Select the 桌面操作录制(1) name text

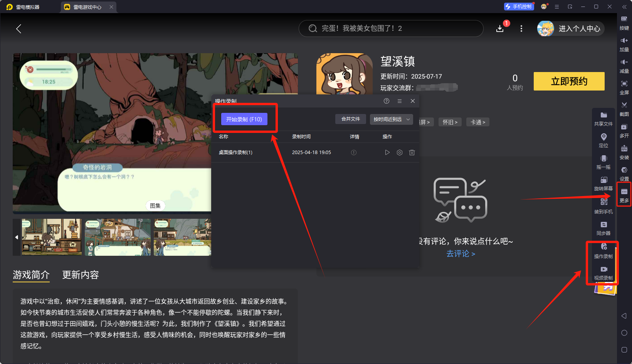tap(235, 153)
